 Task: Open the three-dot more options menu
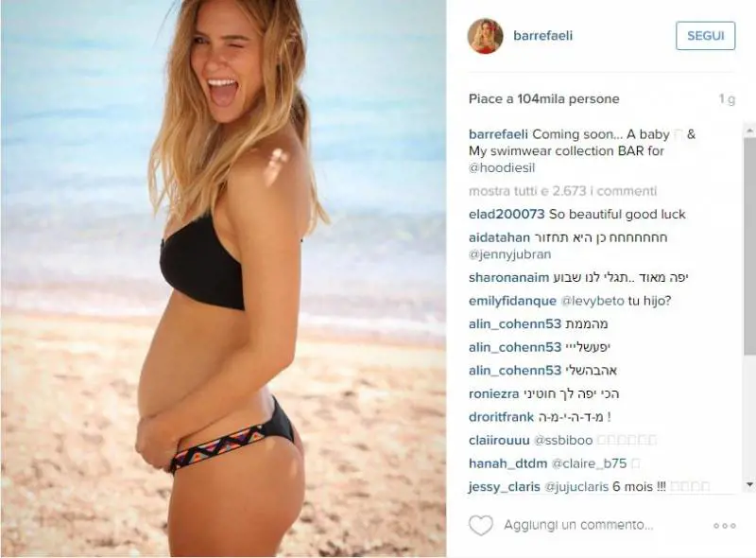[725, 526]
